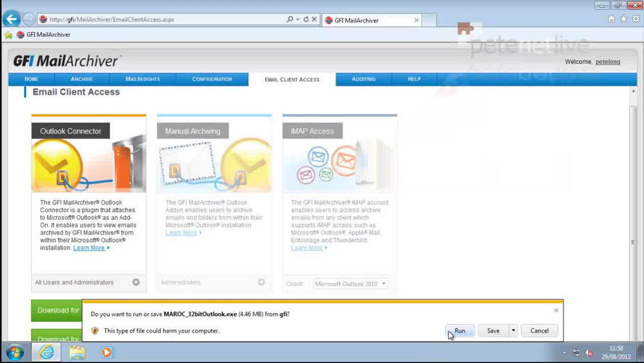The width and height of the screenshot is (644, 363).
Task: Click the browser Back arrow button
Action: pyautogui.click(x=12, y=19)
